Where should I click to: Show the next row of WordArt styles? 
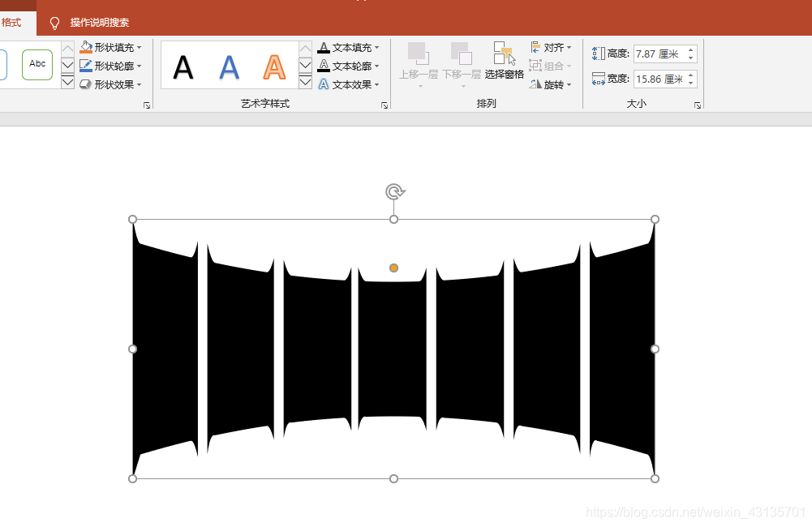306,65
